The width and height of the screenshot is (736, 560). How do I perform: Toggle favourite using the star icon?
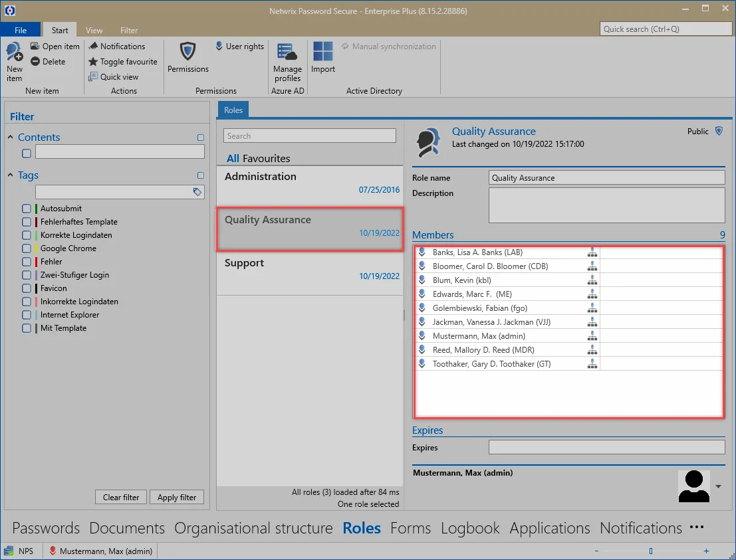click(93, 61)
